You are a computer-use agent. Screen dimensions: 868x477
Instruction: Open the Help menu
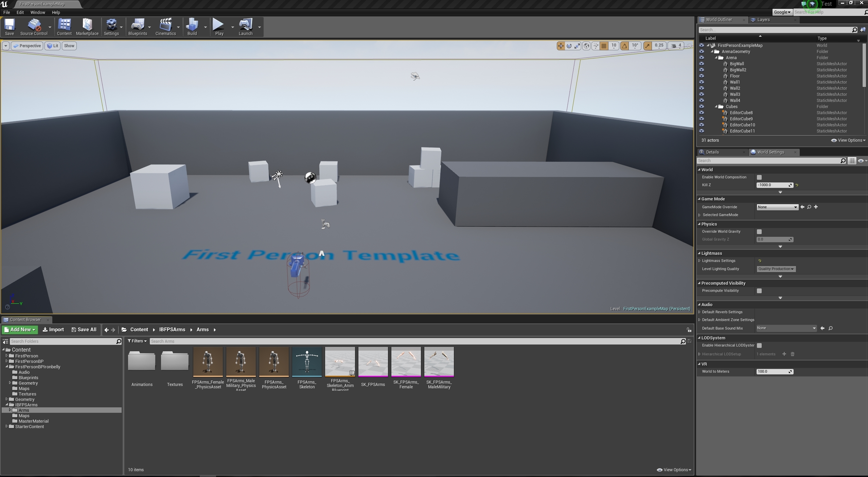point(56,12)
